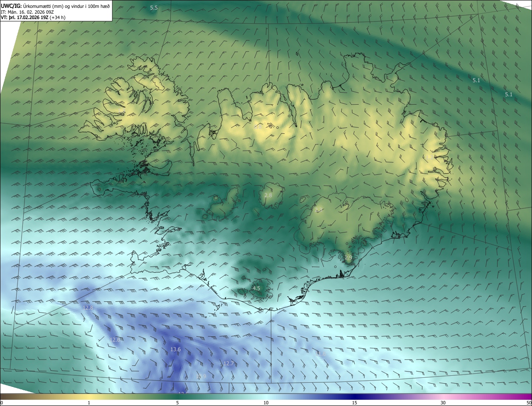Click the initial time line 'IT: Mán. 16. 02. 2026 09Z'
Viewport: 532px width, 406px height.
[27, 12]
